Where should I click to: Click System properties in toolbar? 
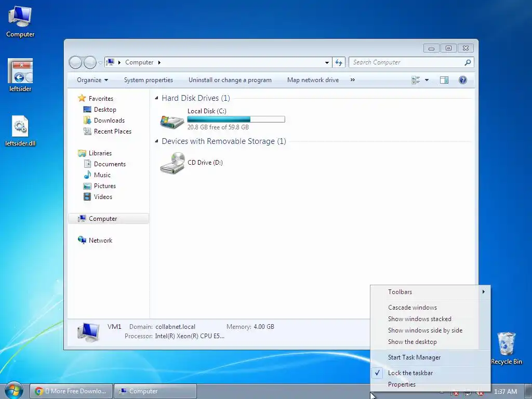(149, 80)
